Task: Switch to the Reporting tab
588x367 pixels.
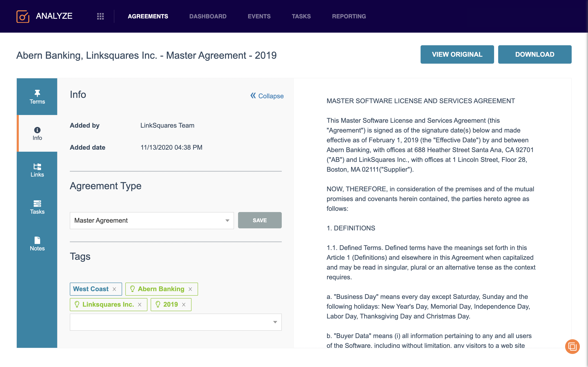Action: [x=349, y=16]
